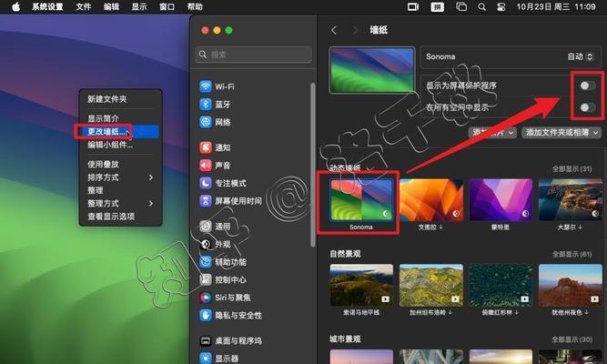Select the 文图拉 orange wallpaper thumbnail
Screen dimensions: 607x364
430,200
